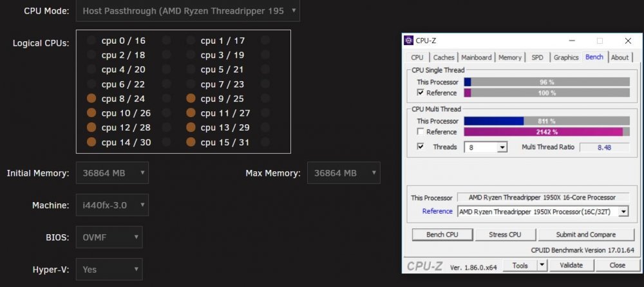Switch to the CPU tab

tap(417, 57)
